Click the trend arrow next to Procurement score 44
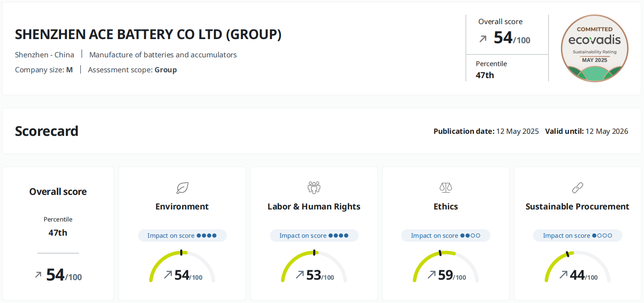This screenshot has width=644, height=303. click(563, 274)
